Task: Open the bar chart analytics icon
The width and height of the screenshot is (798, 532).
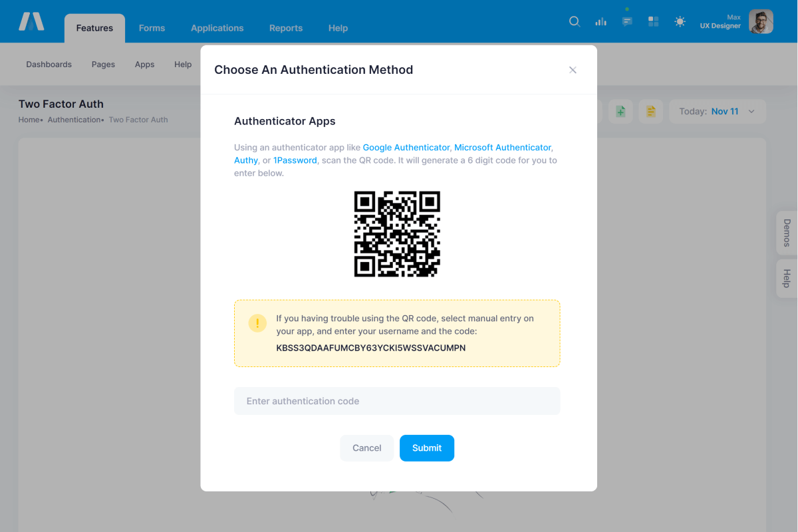Action: click(x=600, y=21)
